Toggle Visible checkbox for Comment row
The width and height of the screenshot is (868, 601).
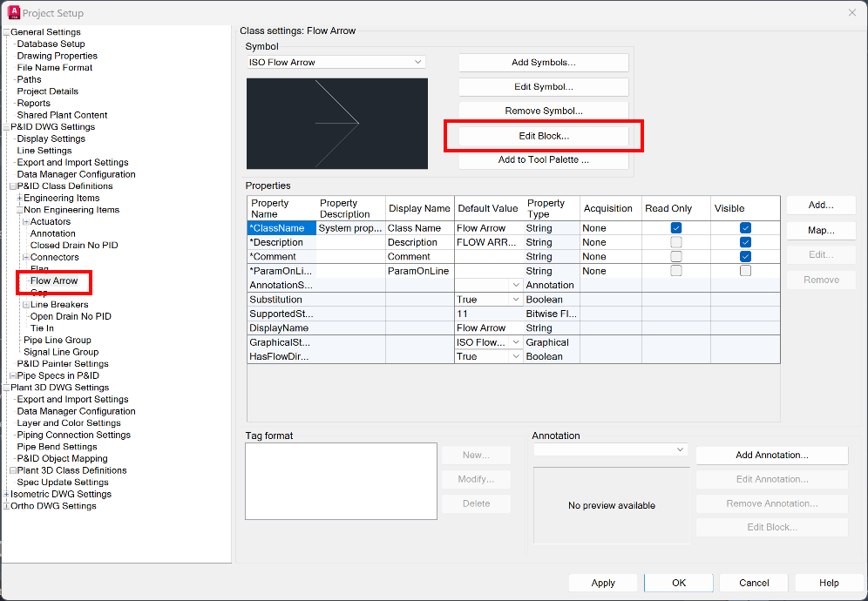click(x=746, y=257)
